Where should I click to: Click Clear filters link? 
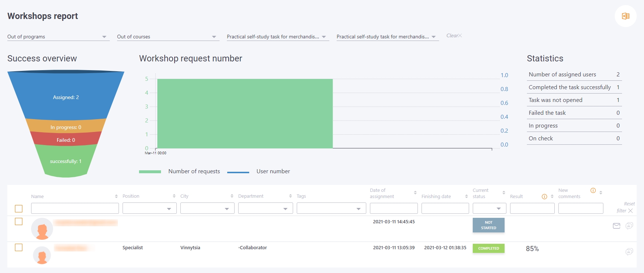(454, 35)
